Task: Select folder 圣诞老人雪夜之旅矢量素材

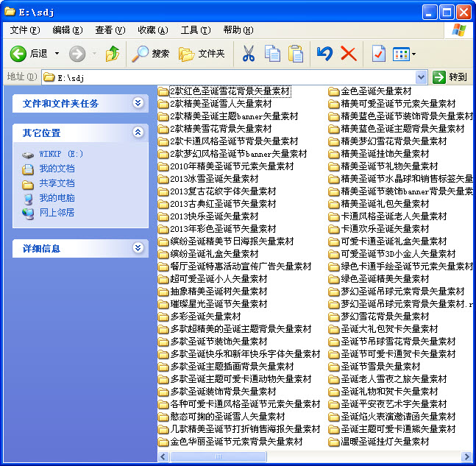Action: point(394,379)
